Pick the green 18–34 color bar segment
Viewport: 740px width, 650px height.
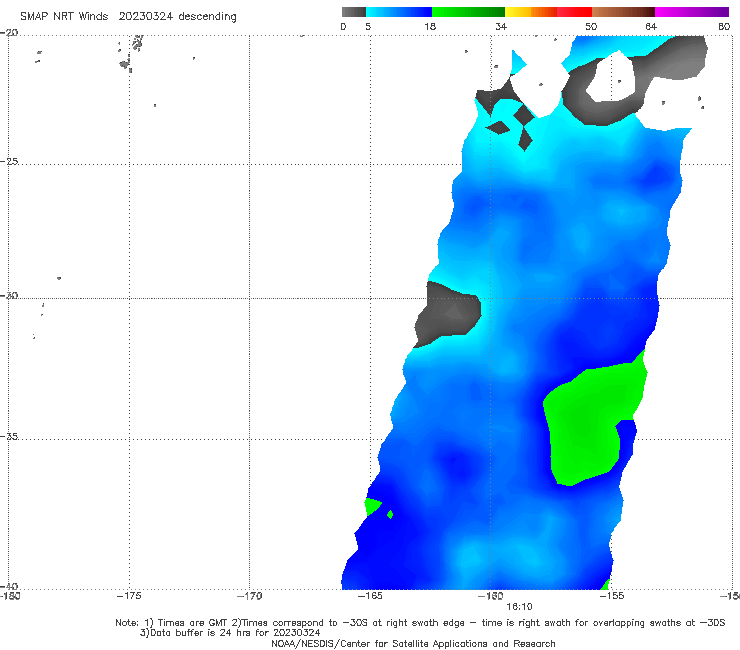(x=468, y=12)
